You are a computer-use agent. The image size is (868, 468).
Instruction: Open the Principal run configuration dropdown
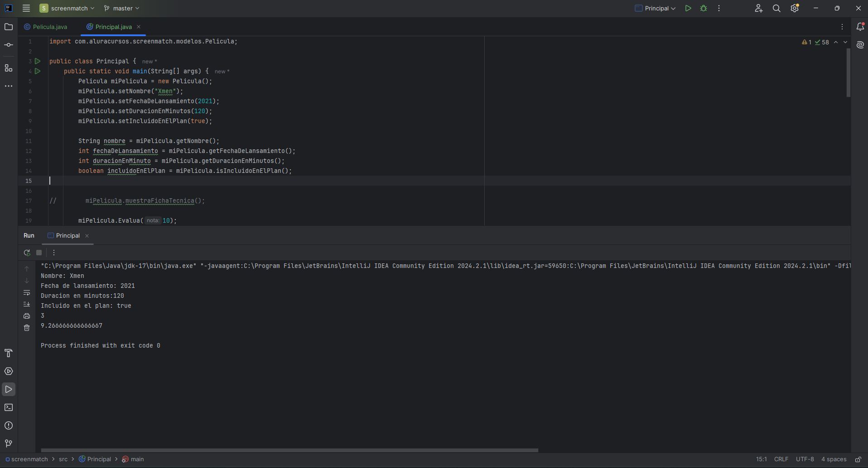(655, 8)
